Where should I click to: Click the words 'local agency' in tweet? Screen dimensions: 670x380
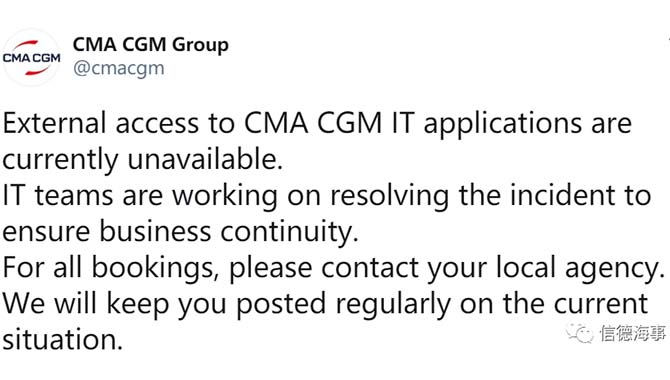point(580,269)
